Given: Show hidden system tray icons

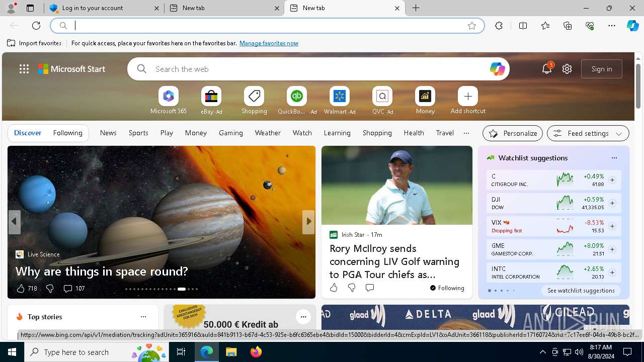Looking at the screenshot, I should (542, 352).
